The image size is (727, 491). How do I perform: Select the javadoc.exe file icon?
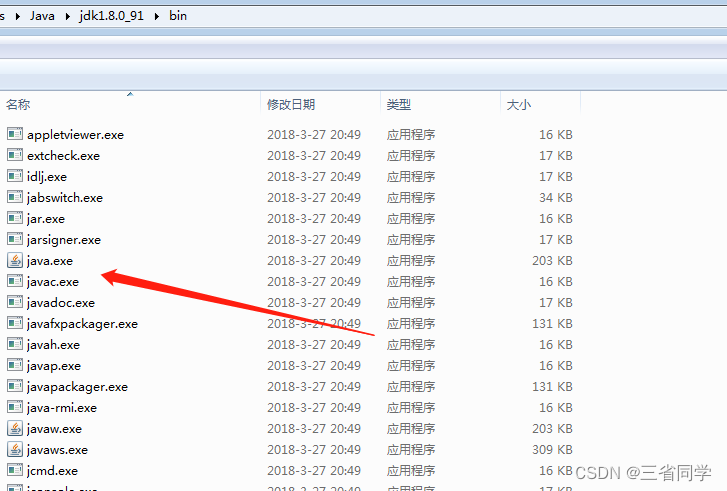point(15,302)
